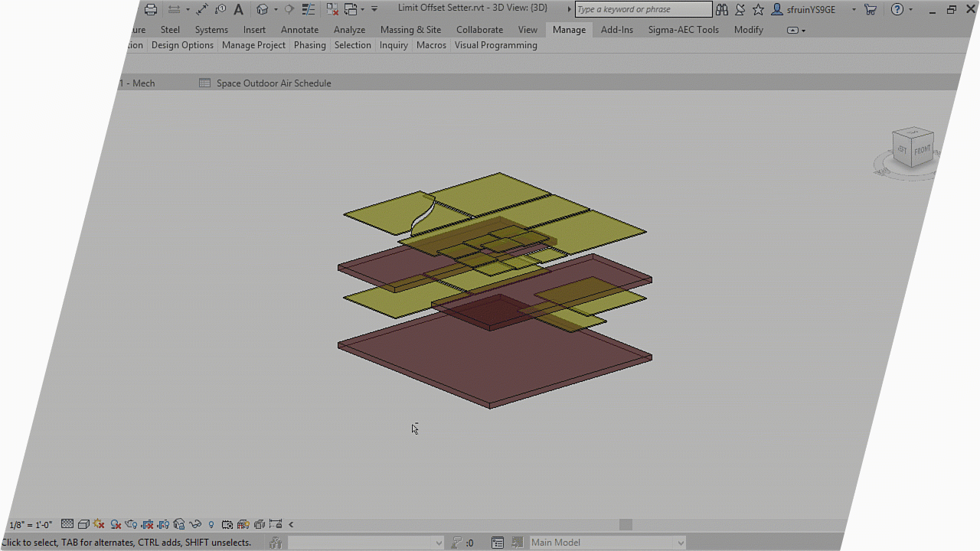This screenshot has height=551, width=980.
Task: Toggle the Shadows icon
Action: [x=116, y=524]
